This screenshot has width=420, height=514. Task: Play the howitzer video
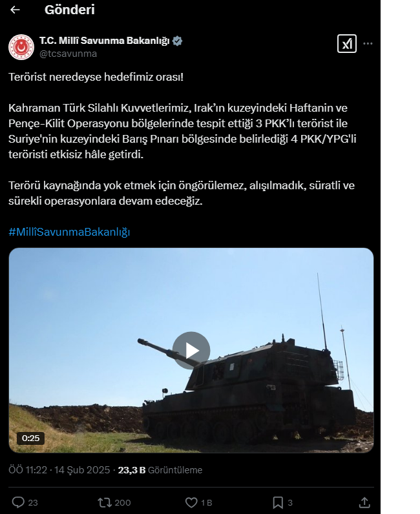(x=191, y=351)
